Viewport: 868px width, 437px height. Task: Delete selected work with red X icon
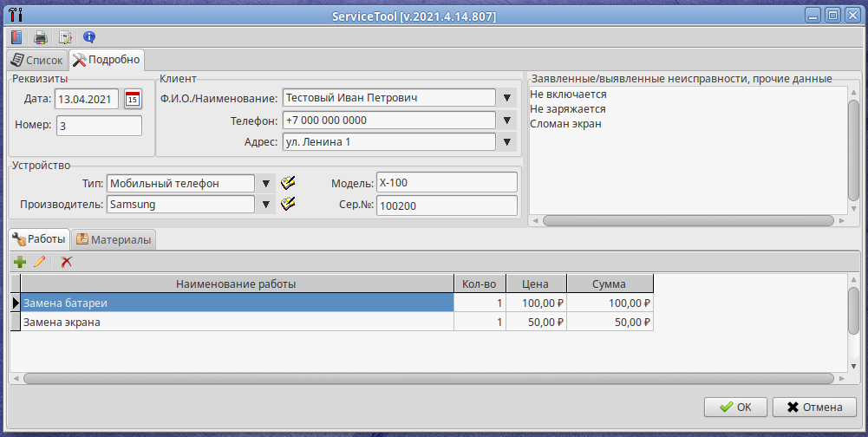[x=67, y=261]
